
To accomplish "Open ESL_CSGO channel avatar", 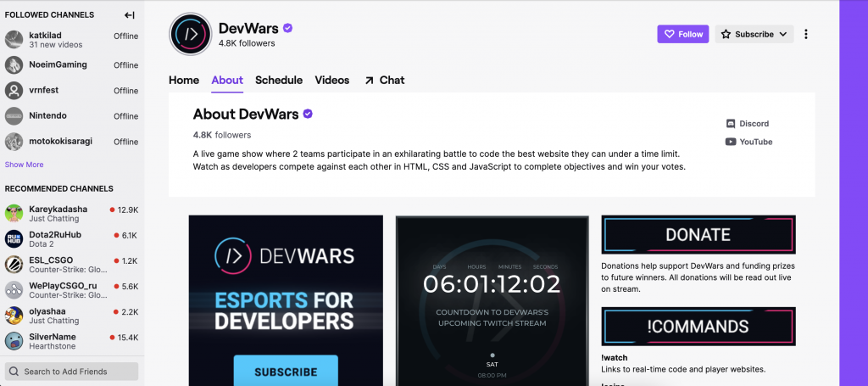I will [x=14, y=264].
